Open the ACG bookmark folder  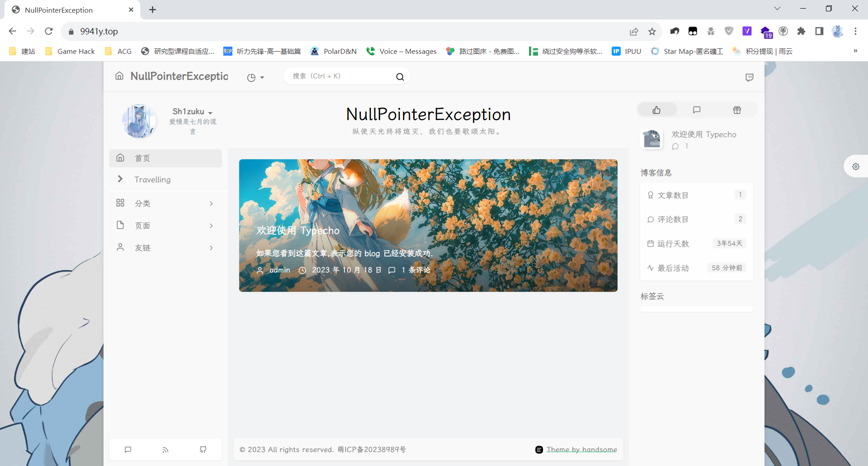(x=118, y=51)
